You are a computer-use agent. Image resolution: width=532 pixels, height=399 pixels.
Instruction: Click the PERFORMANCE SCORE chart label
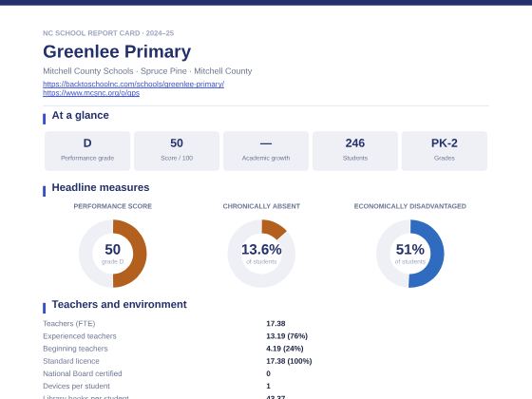coord(113,206)
